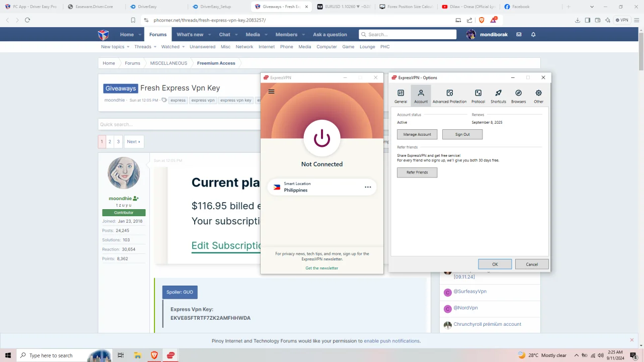
Task: Open Task View on the taskbar
Action: point(121,355)
